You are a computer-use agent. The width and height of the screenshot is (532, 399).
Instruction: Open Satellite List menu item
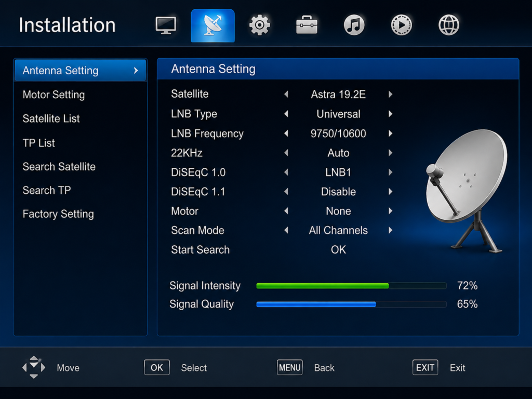tap(51, 119)
